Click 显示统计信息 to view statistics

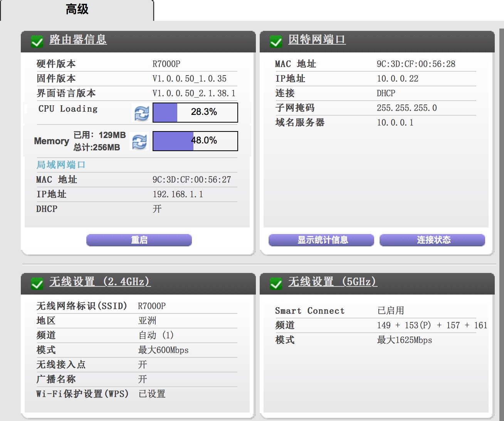[321, 240]
